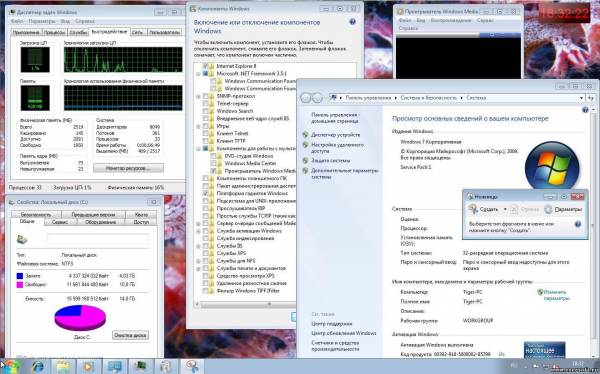This screenshot has height=374, width=600.
Task: Launch Internet Explorer from the taskbar
Action: coord(38,367)
